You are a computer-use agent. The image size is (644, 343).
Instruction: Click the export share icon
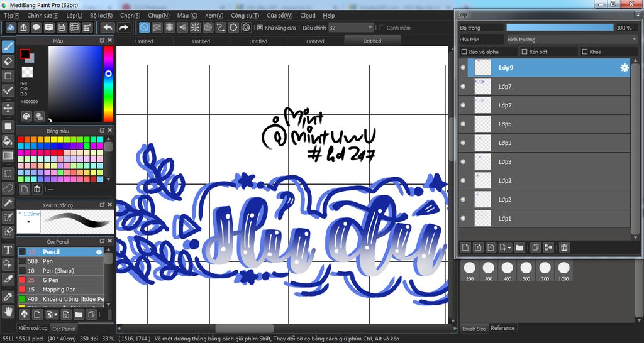pyautogui.click(x=24, y=28)
